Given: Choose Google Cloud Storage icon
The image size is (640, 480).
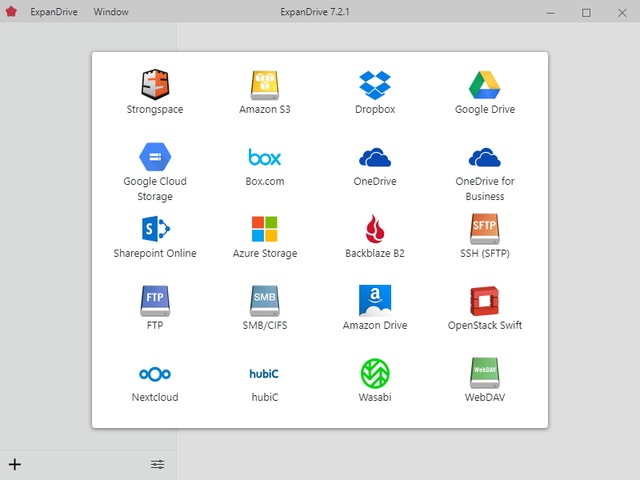Looking at the screenshot, I should 155,158.
